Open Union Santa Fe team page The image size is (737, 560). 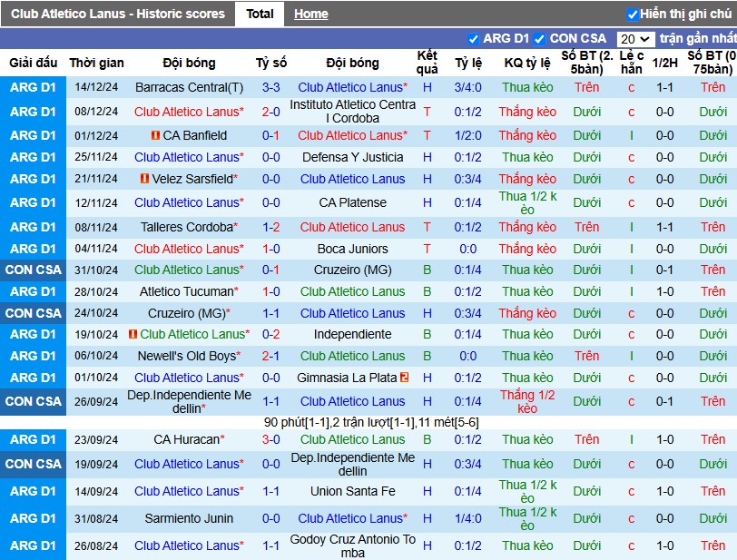coord(352,491)
